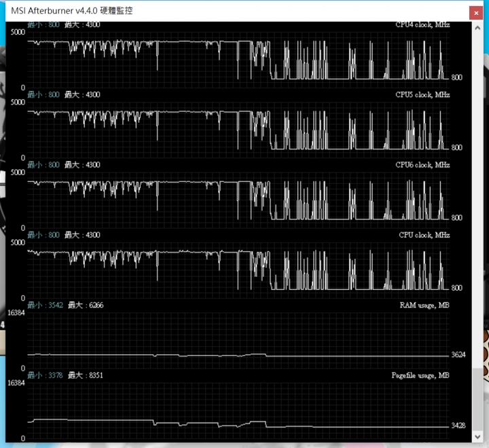The height and width of the screenshot is (448, 489).
Task: Click the CPU4 clock, MHz graph label
Action: [x=422, y=24]
